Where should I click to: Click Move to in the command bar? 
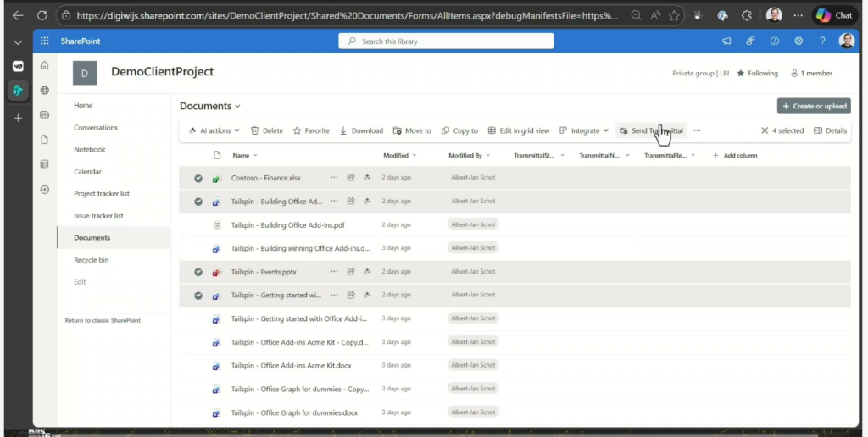[x=412, y=130]
